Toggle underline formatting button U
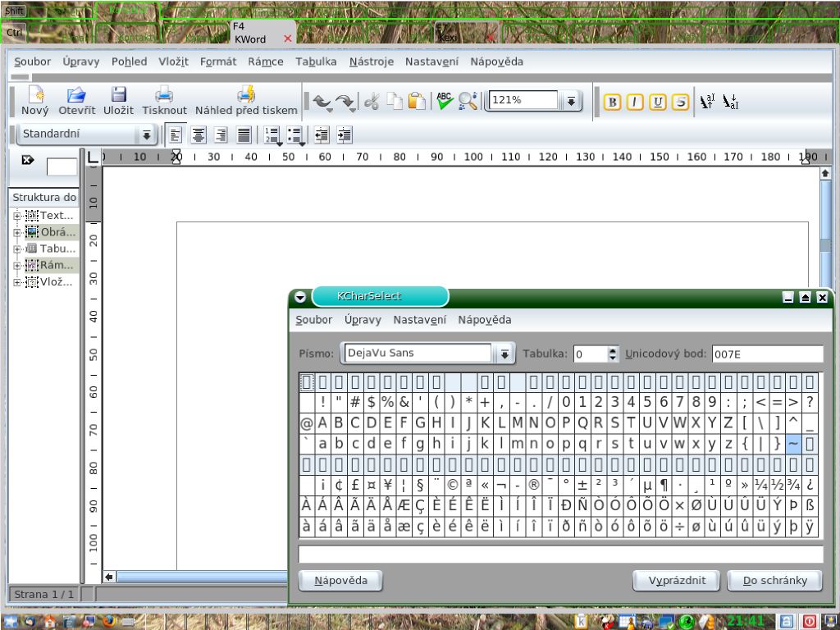 (x=658, y=102)
